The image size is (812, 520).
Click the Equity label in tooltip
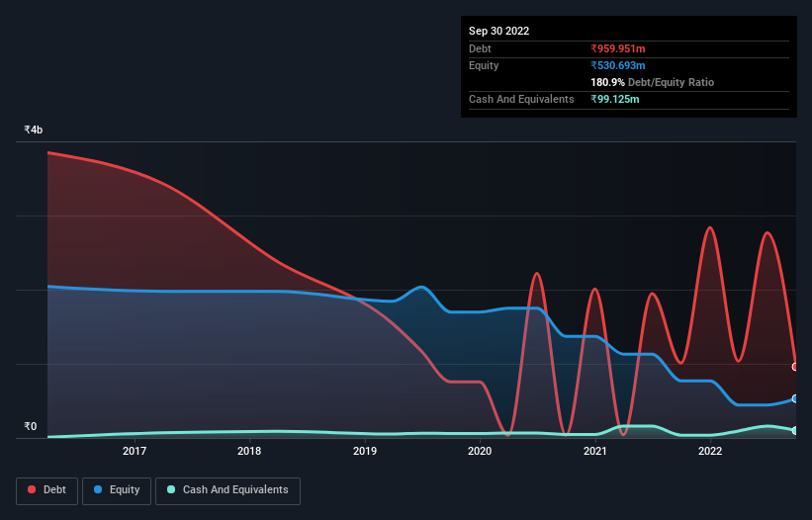[x=484, y=65]
